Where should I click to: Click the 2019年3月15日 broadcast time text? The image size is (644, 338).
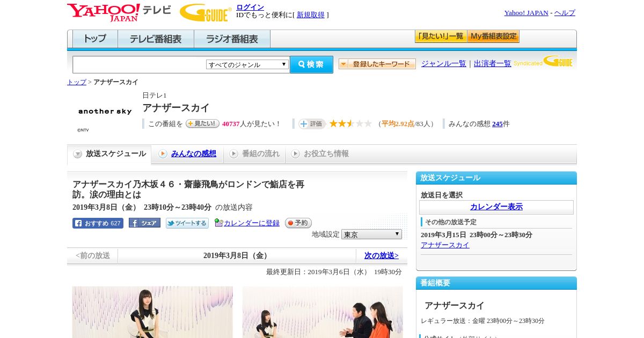477,235
